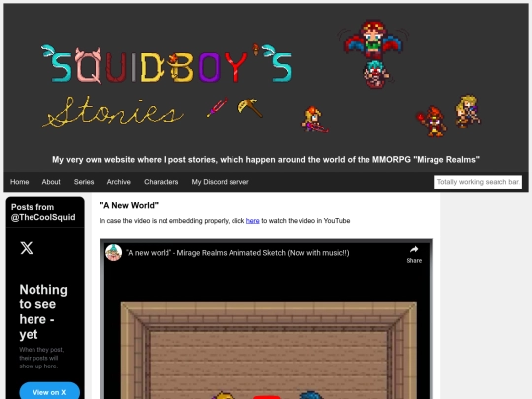
Task: Click the View on X button
Action: 49,392
